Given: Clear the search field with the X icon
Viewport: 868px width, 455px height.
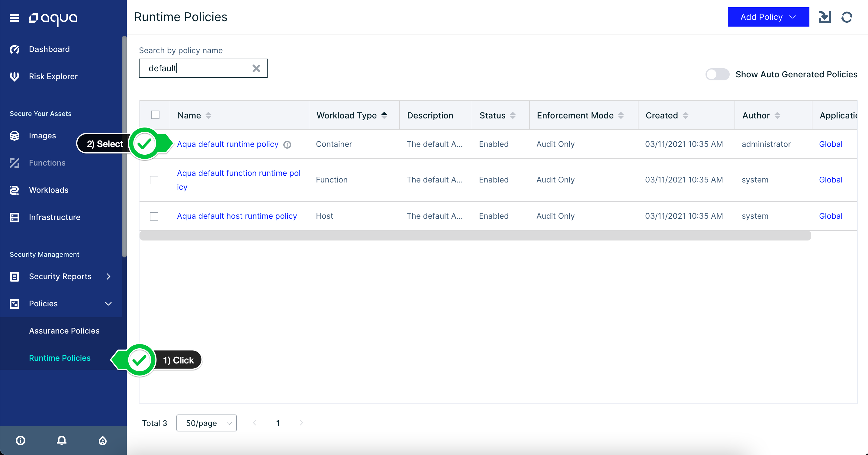Looking at the screenshot, I should (256, 68).
